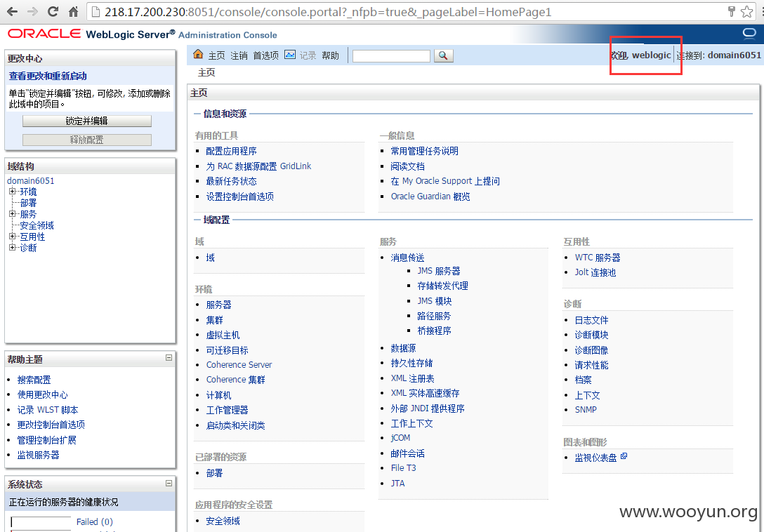Click the record picture icon
This screenshot has width=764, height=532.
coord(290,55)
